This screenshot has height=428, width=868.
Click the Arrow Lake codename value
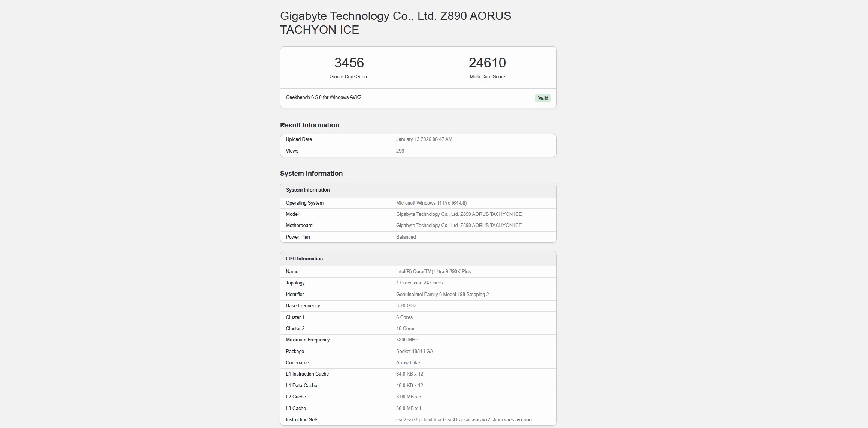coord(408,362)
